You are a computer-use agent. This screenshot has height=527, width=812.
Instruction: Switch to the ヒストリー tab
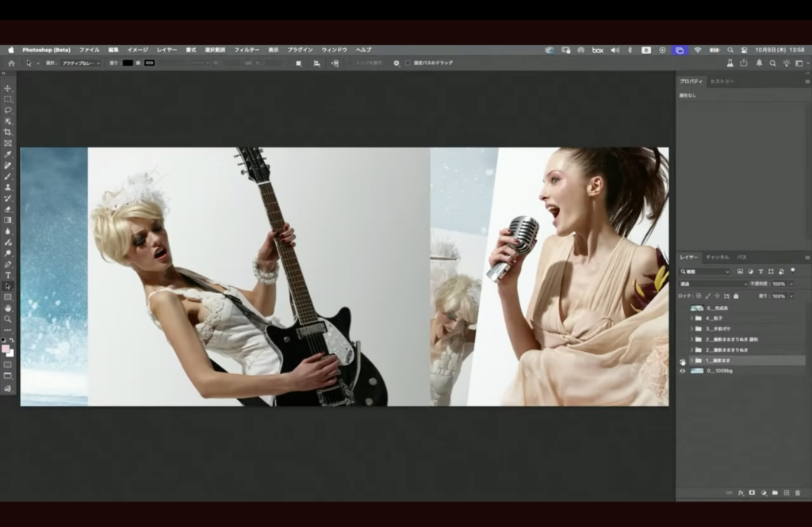click(722, 82)
